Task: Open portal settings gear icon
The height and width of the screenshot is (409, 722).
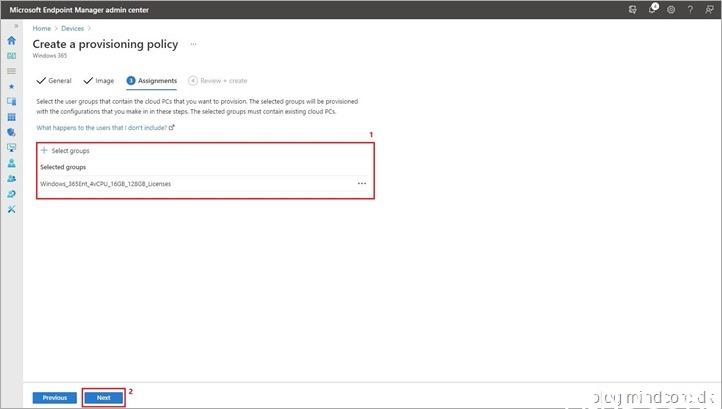Action: click(x=671, y=9)
